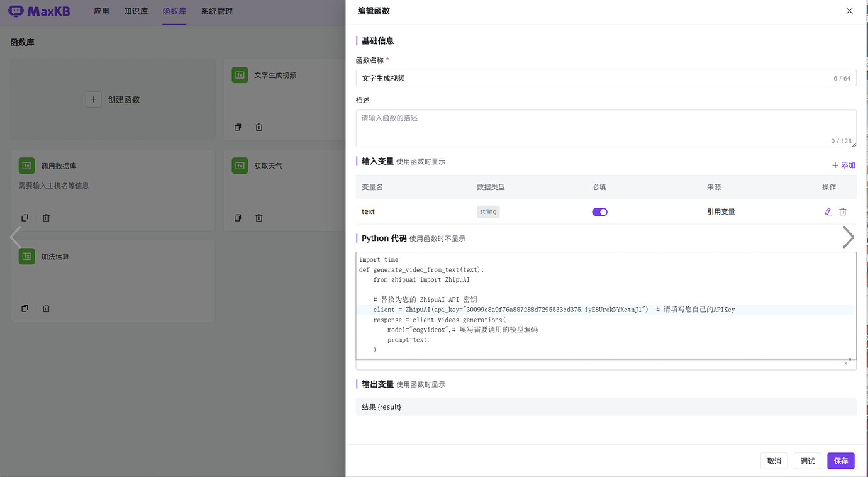Open 创建函数 via the plus icon
The height and width of the screenshot is (477, 868).
93,99
